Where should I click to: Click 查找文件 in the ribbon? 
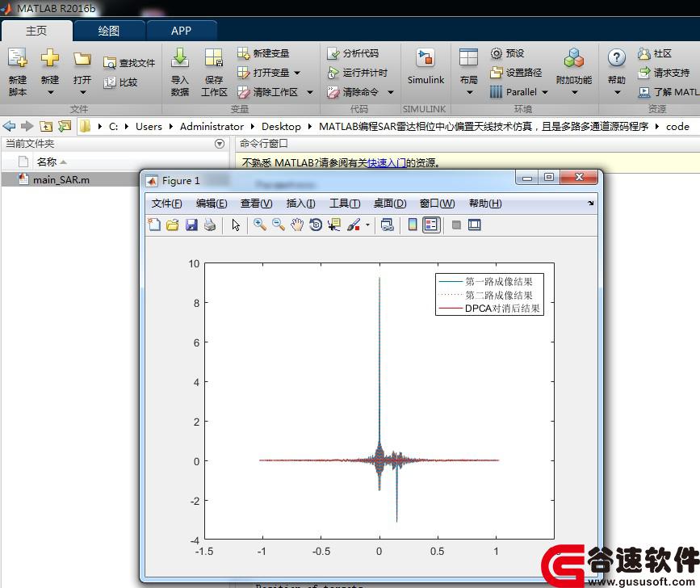129,63
